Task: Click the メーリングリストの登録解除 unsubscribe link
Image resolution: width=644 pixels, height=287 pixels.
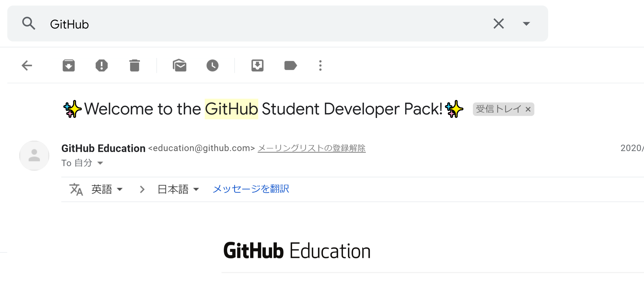Action: pos(311,148)
